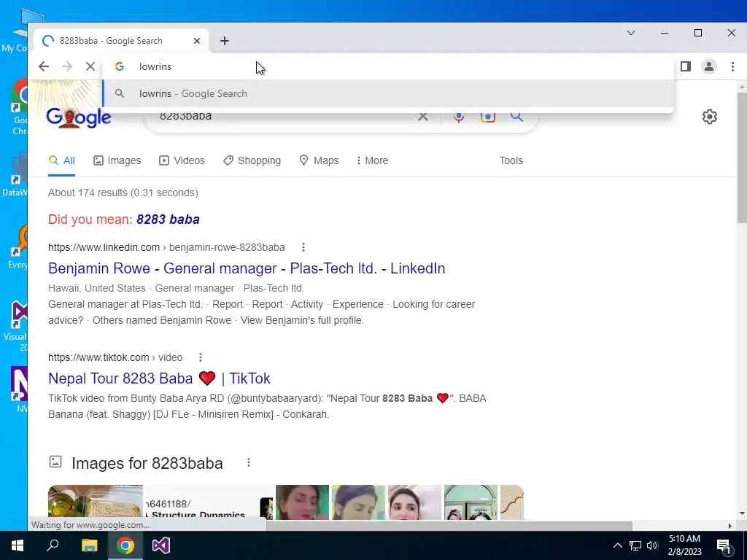
Task: Open Chrome side panel
Action: point(686,66)
